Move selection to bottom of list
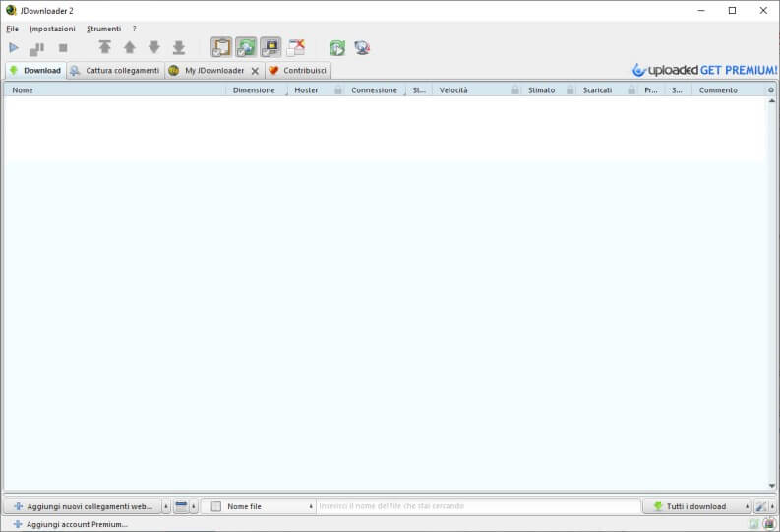 point(179,47)
